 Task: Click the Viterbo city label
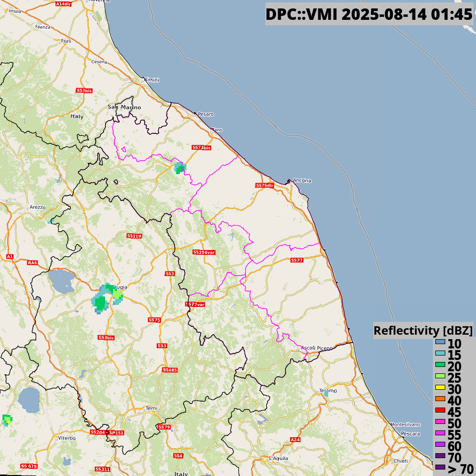point(67,438)
